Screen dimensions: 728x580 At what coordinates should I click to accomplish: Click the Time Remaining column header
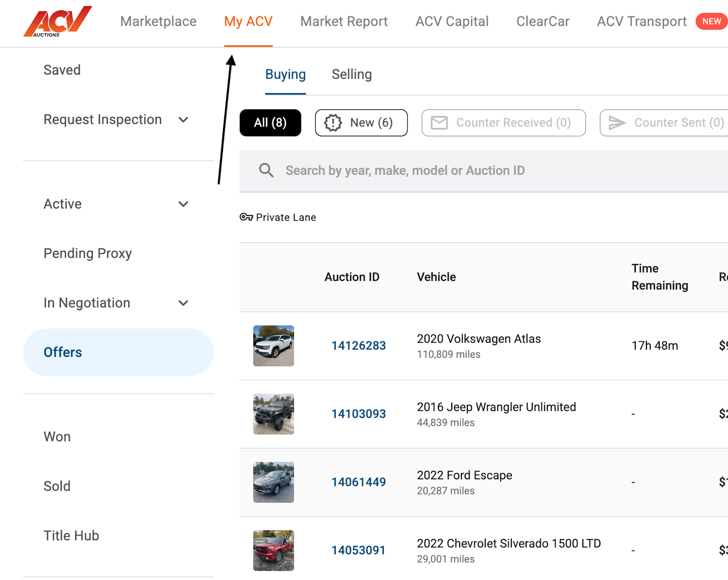[x=660, y=277]
